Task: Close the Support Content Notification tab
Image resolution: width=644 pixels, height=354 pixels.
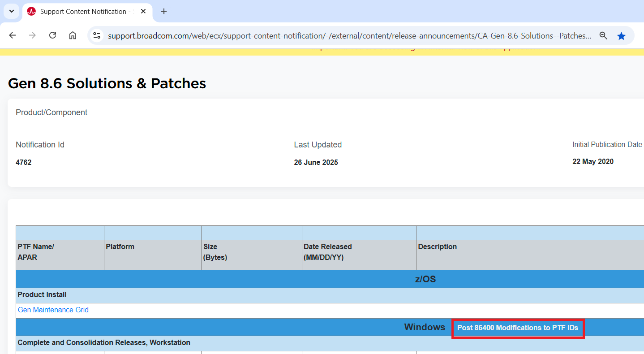Action: [x=143, y=11]
